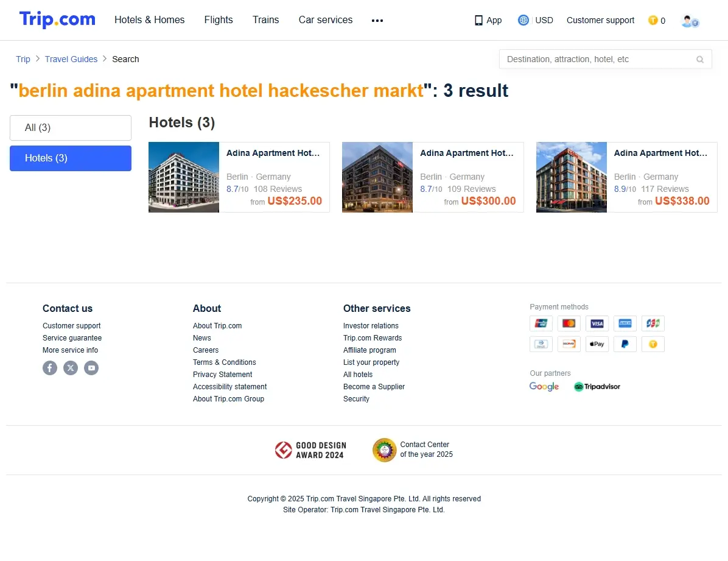728x561 pixels.
Task: Click the PayPal payment icon
Action: 625,344
